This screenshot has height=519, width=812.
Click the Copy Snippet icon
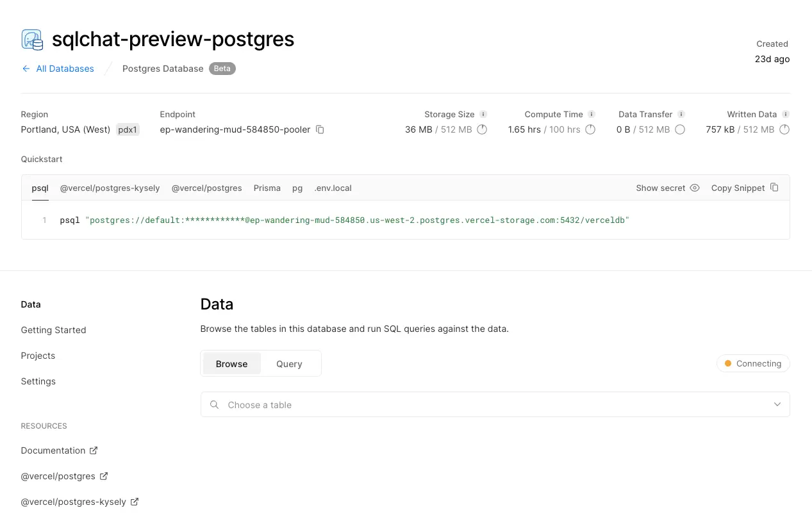click(x=774, y=188)
